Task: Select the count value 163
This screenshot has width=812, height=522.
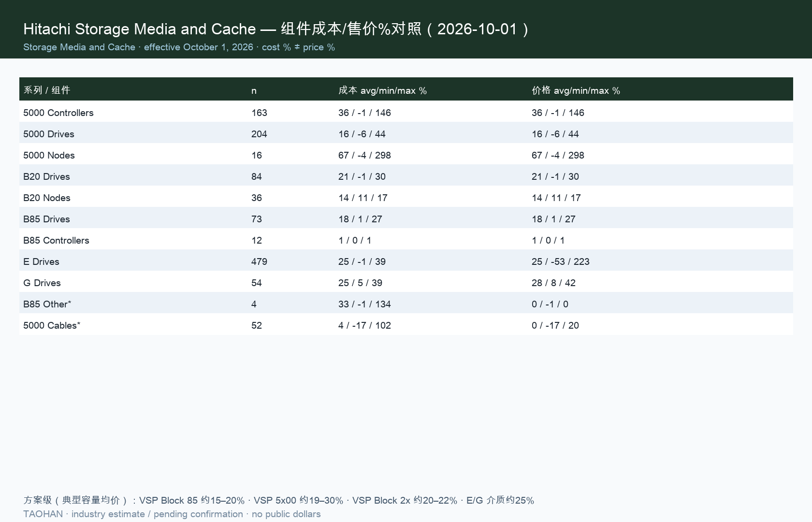Action: click(x=259, y=113)
